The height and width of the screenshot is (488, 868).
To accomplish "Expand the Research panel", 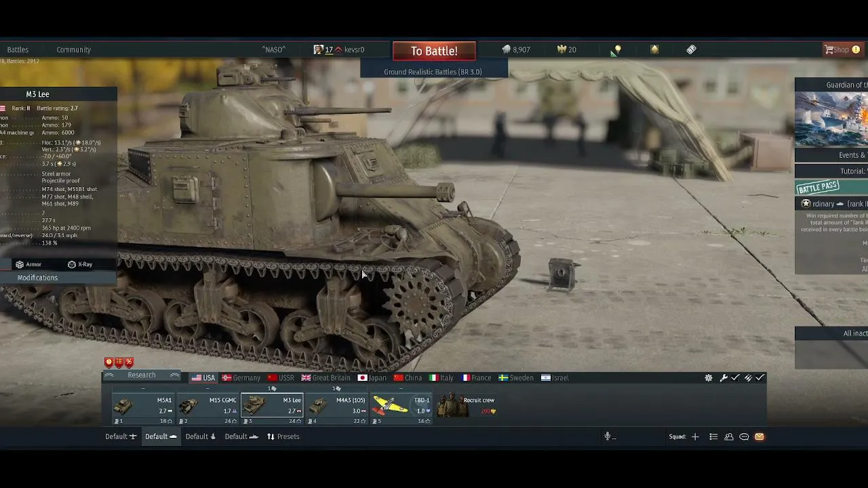I will pyautogui.click(x=141, y=375).
